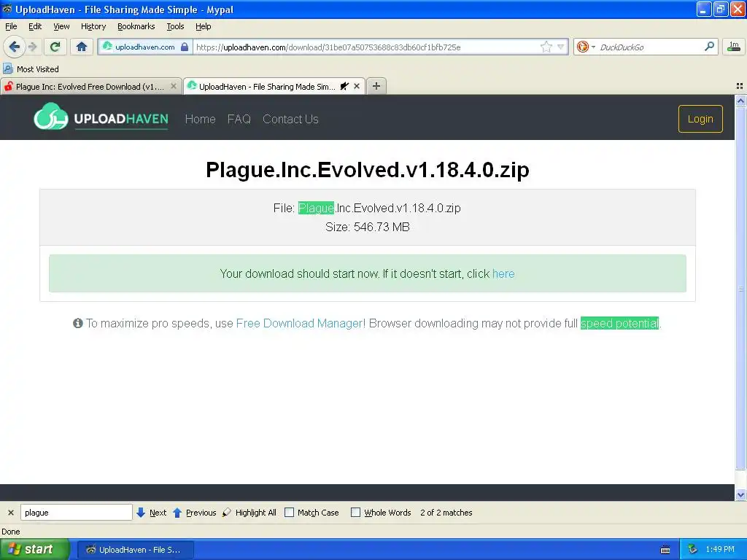Viewport: 747px width, 560px height.
Task: Click the vertical scrollbar thumb
Action: tap(740, 289)
